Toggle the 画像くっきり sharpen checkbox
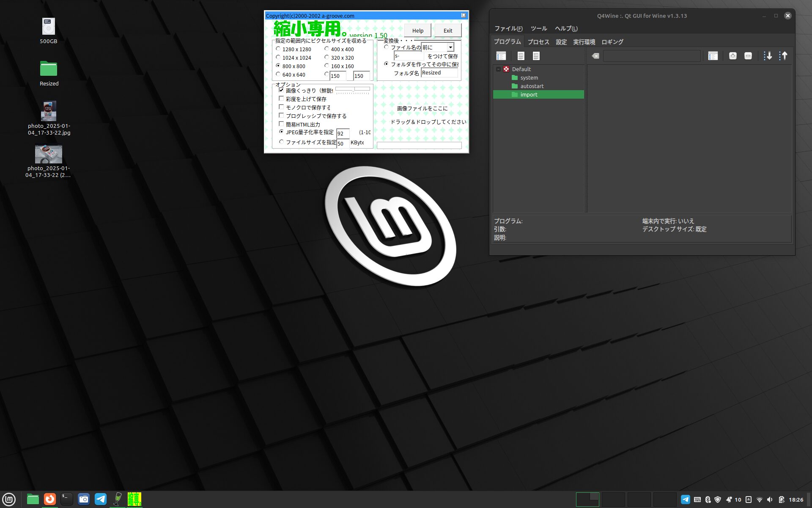Viewport: 812px width, 508px height. (x=281, y=90)
